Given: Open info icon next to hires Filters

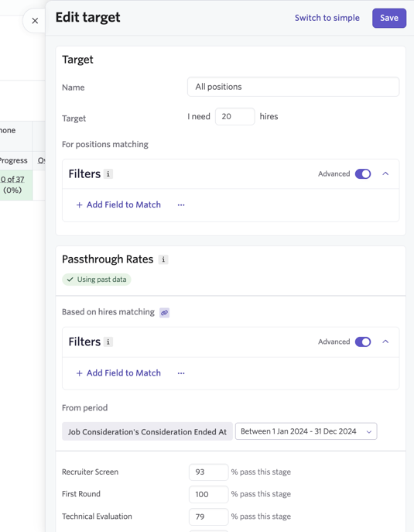Looking at the screenshot, I should [x=108, y=342].
